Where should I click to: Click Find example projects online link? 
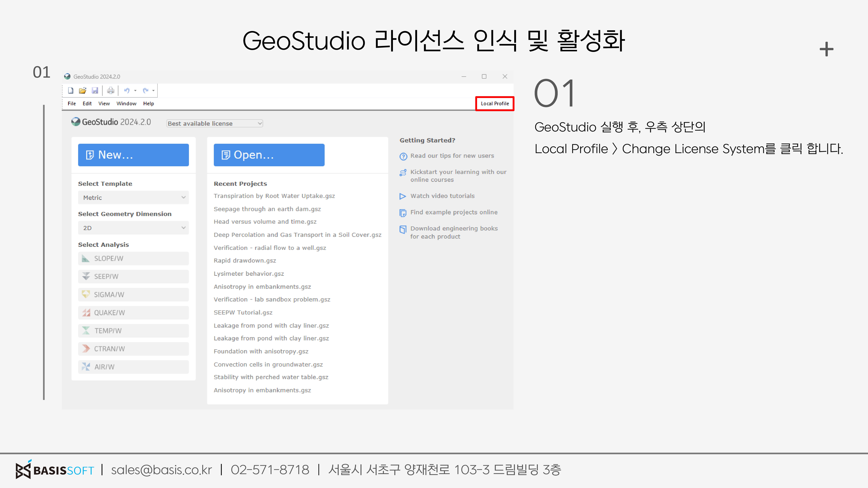click(x=454, y=213)
